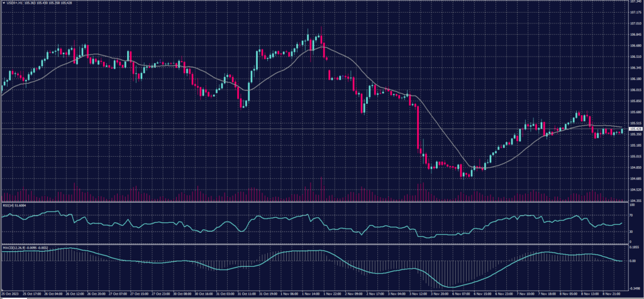Click the 107.010 label on price axis
Screen dimensions: 644x299
point(635,24)
